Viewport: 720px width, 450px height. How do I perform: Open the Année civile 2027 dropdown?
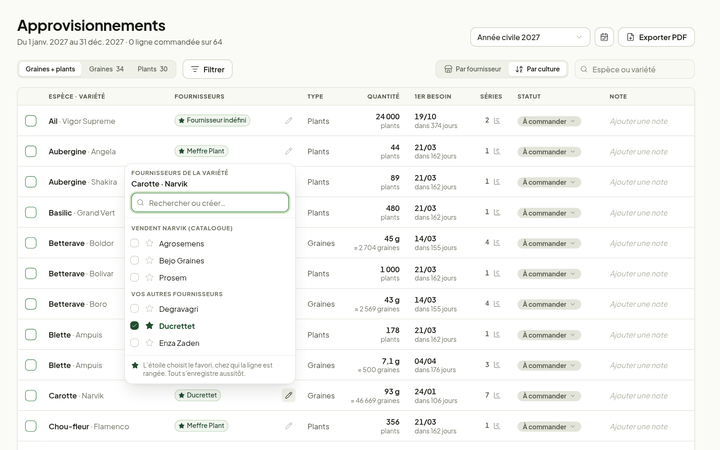[x=530, y=37]
